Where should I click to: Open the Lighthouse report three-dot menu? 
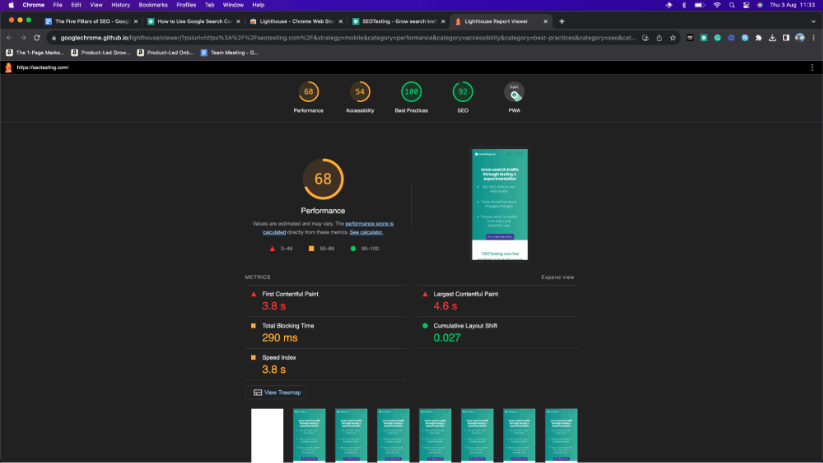pos(812,67)
